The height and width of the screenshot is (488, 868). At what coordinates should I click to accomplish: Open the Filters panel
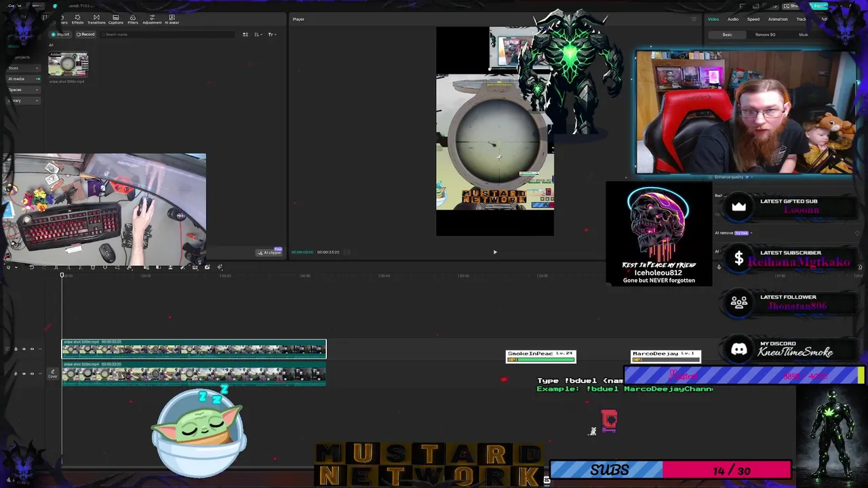[x=133, y=19]
